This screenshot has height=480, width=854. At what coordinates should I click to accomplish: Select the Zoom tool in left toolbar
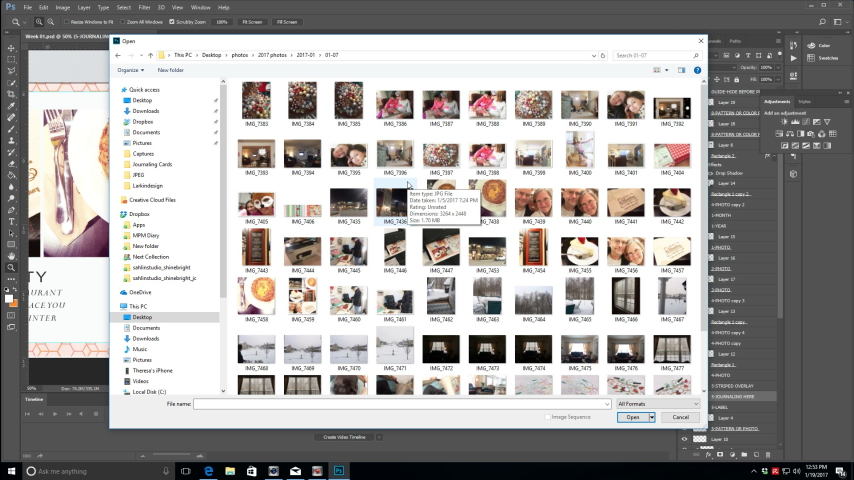(x=11, y=268)
